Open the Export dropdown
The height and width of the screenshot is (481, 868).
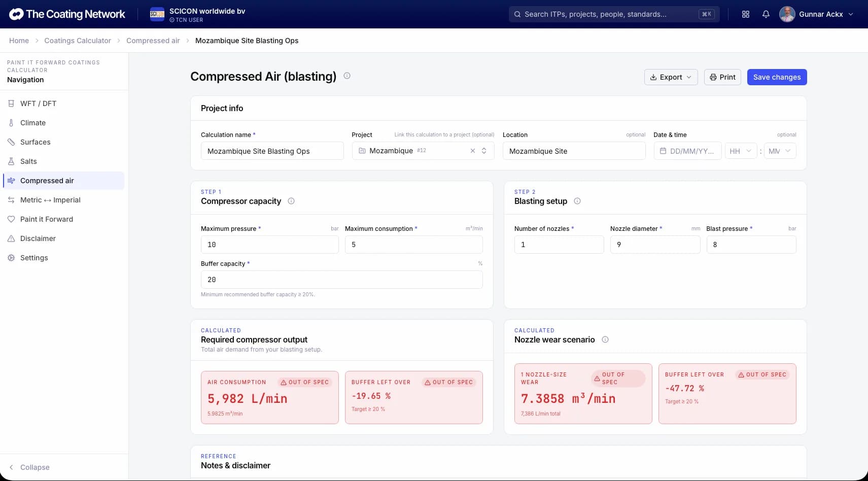671,77
